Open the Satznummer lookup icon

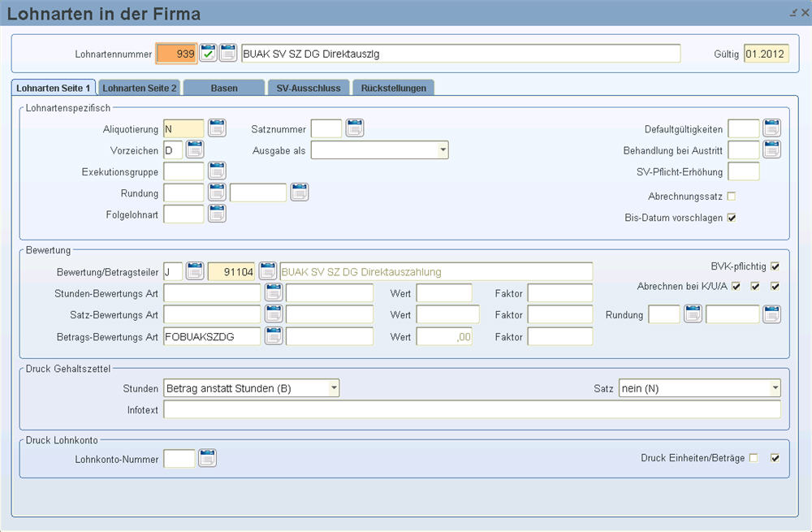pos(355,128)
